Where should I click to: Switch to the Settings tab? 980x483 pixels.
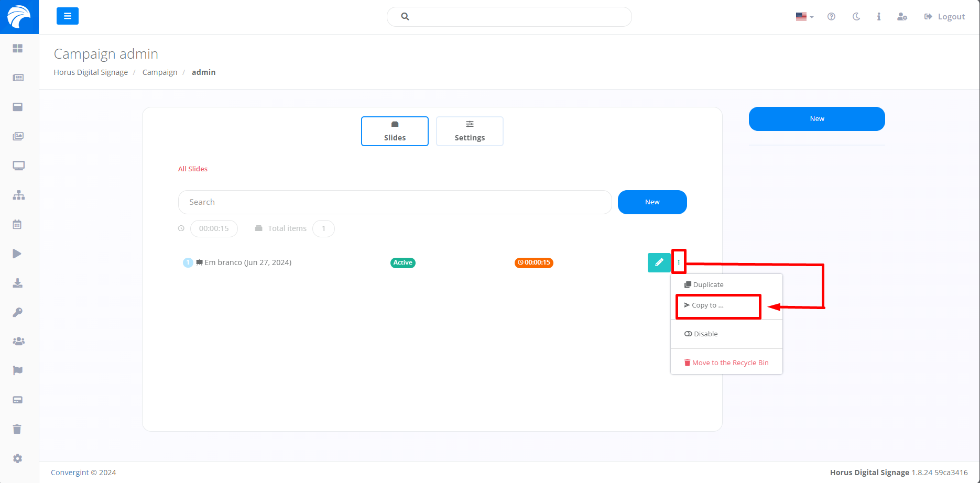pos(470,131)
